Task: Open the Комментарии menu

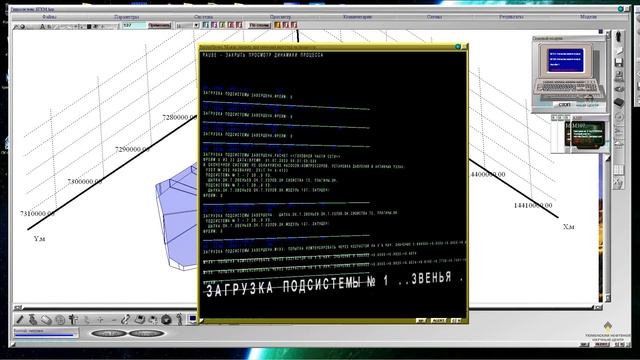Action: 358,17
